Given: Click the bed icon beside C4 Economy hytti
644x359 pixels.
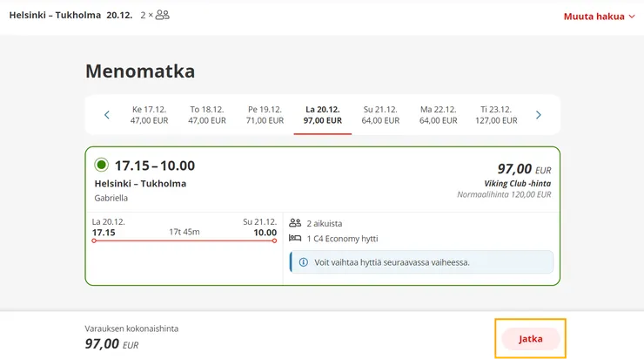Looking at the screenshot, I should 295,238.
